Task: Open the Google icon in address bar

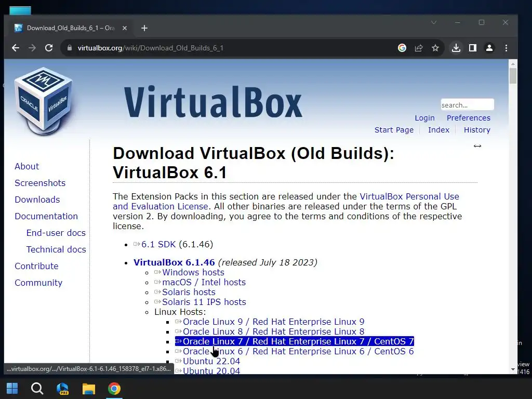Action: (x=402, y=48)
